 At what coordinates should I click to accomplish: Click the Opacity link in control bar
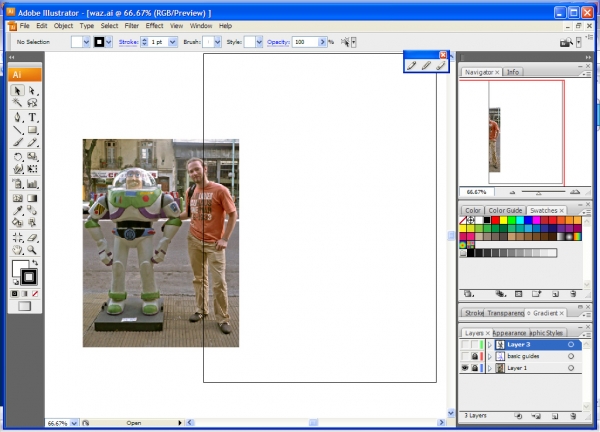click(278, 42)
